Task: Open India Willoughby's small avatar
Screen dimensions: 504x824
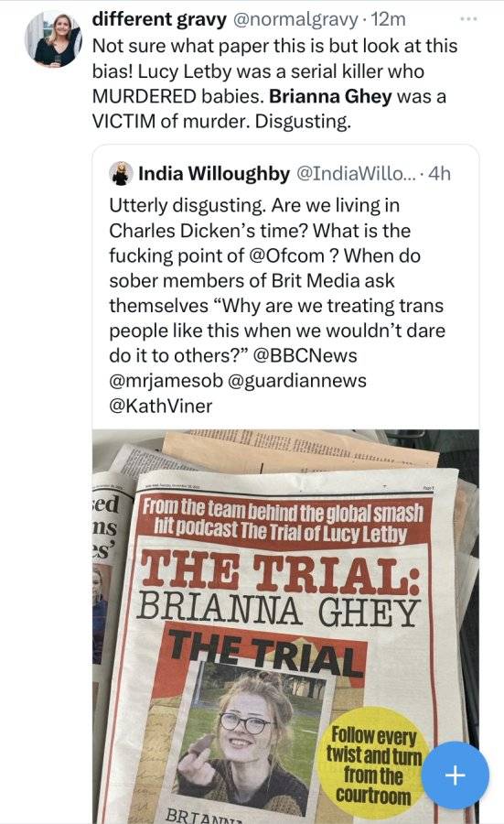Action: pyautogui.click(x=122, y=173)
